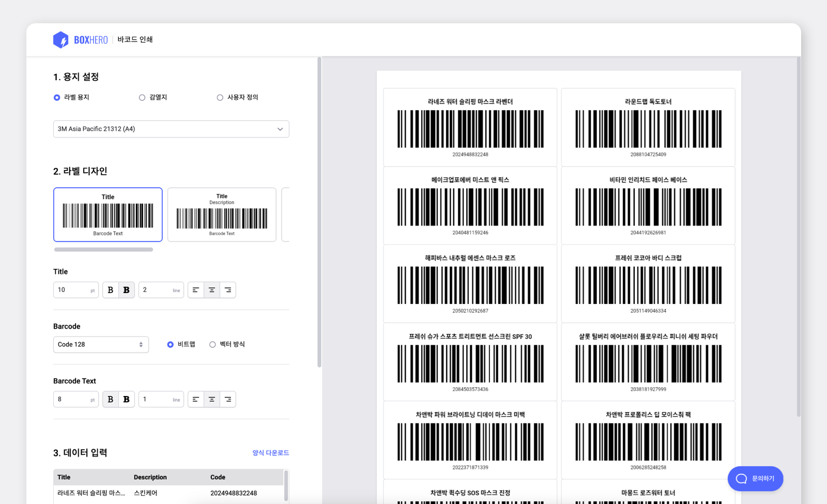
Task: Click the 2024948832248 code cell in table
Action: click(x=234, y=493)
